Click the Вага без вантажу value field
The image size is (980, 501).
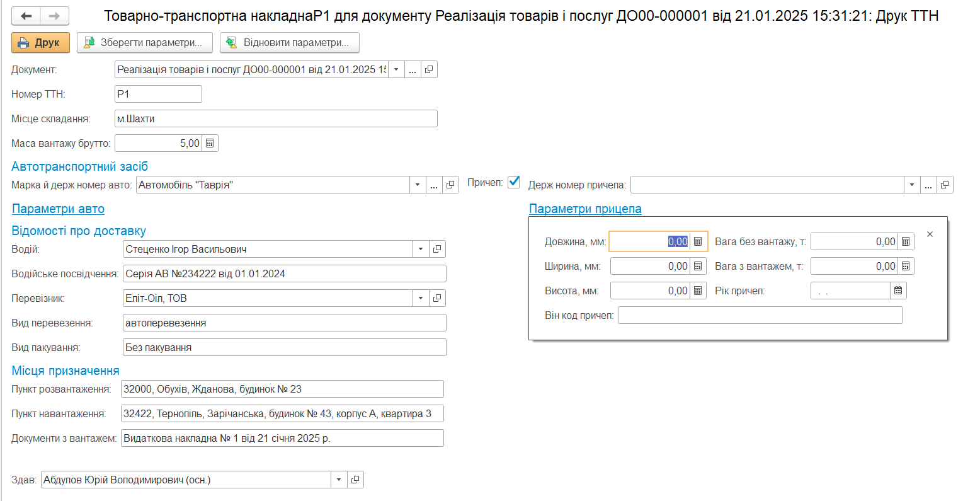point(855,241)
